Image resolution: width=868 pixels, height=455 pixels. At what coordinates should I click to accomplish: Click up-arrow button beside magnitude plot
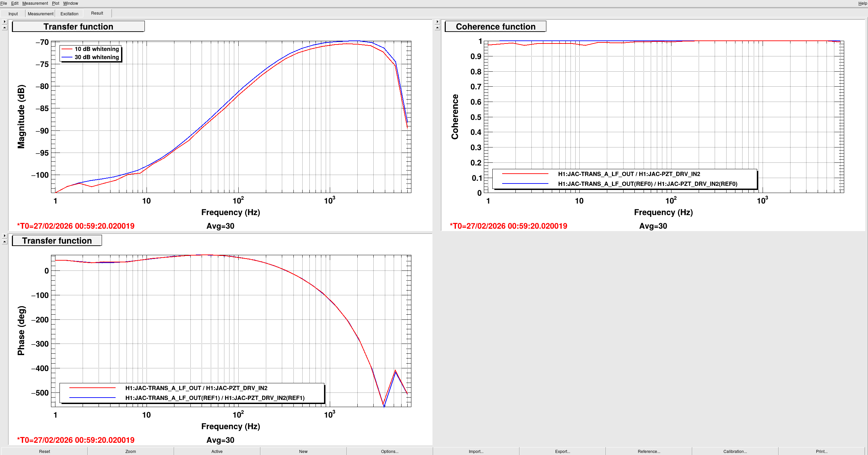click(x=4, y=28)
